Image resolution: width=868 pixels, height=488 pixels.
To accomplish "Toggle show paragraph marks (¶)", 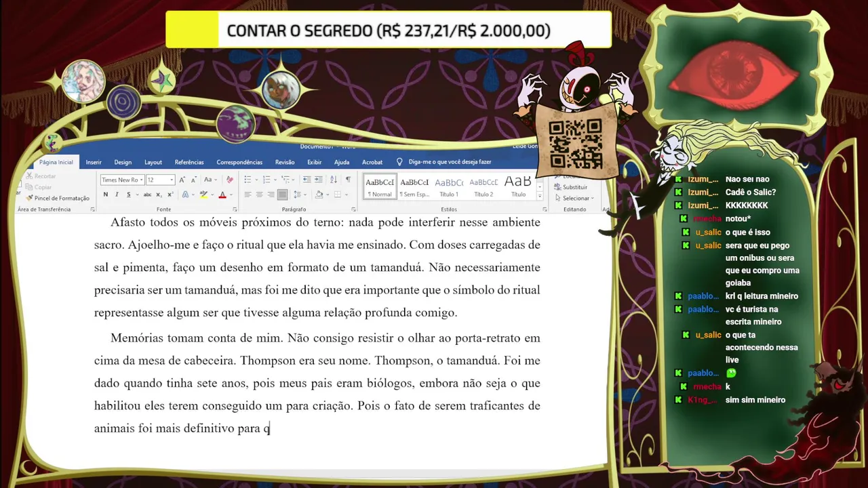I will (348, 180).
